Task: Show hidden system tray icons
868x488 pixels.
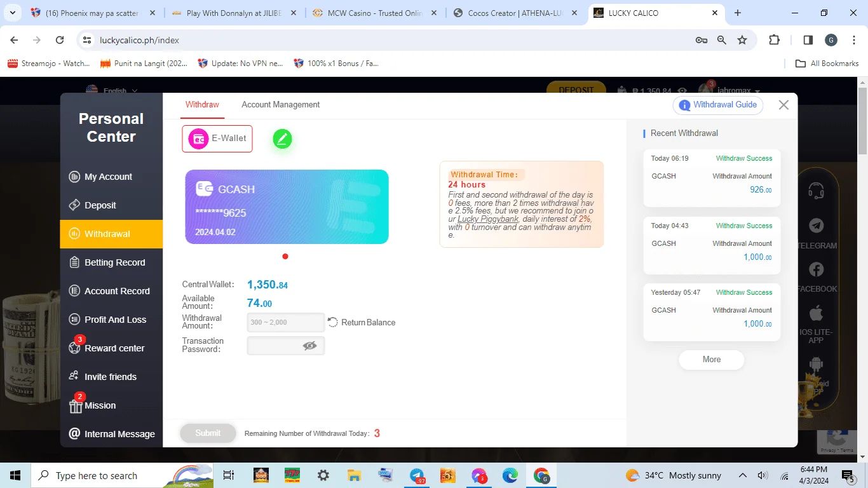Action: click(x=743, y=475)
